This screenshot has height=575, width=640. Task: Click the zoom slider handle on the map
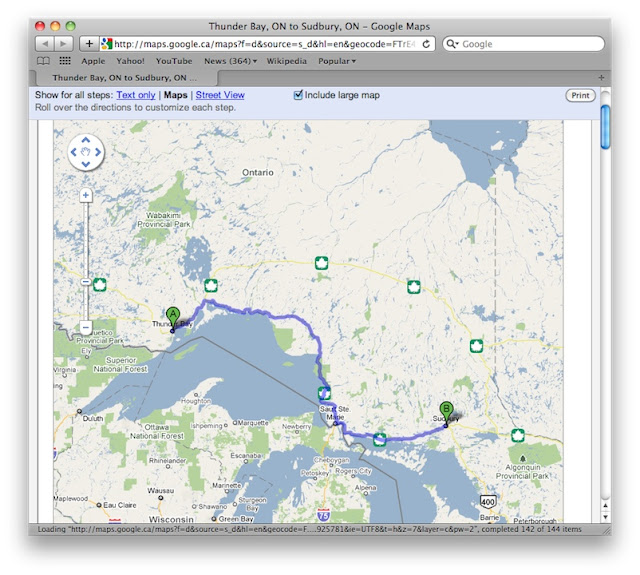pyautogui.click(x=86, y=282)
